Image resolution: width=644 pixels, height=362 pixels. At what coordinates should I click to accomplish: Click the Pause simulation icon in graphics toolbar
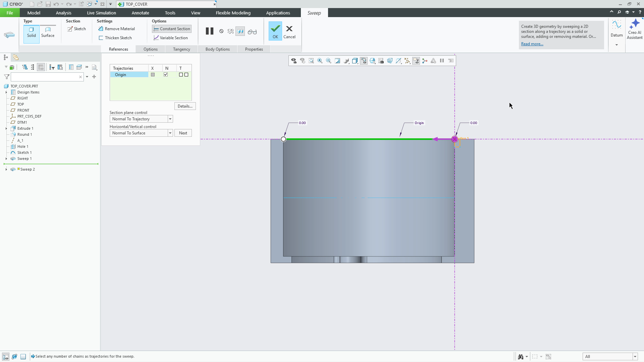click(x=442, y=61)
